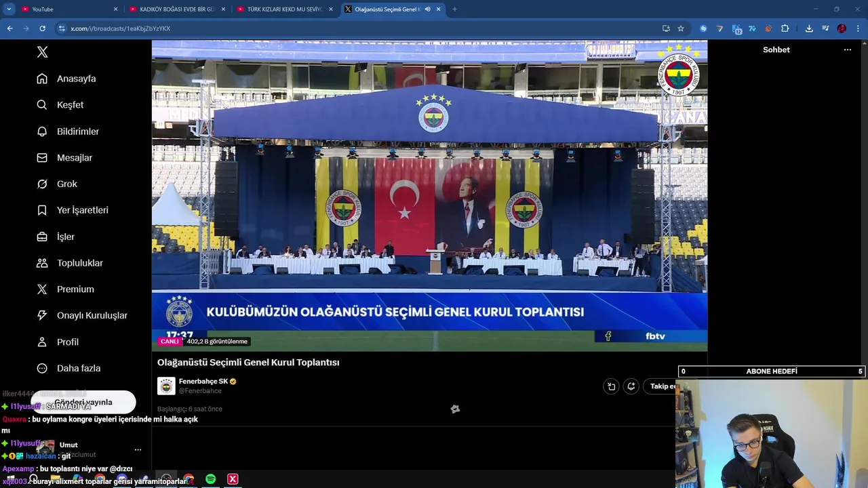Viewport: 868px width, 488px height.
Task: Open Bildirimler in the sidebar
Action: [68, 131]
